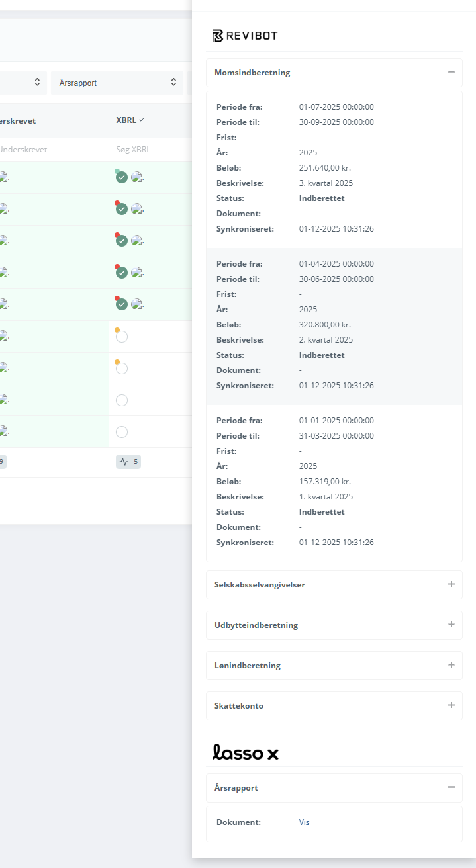Collapse the Momsindberetning section
This screenshot has height=868, width=476.
tap(451, 72)
